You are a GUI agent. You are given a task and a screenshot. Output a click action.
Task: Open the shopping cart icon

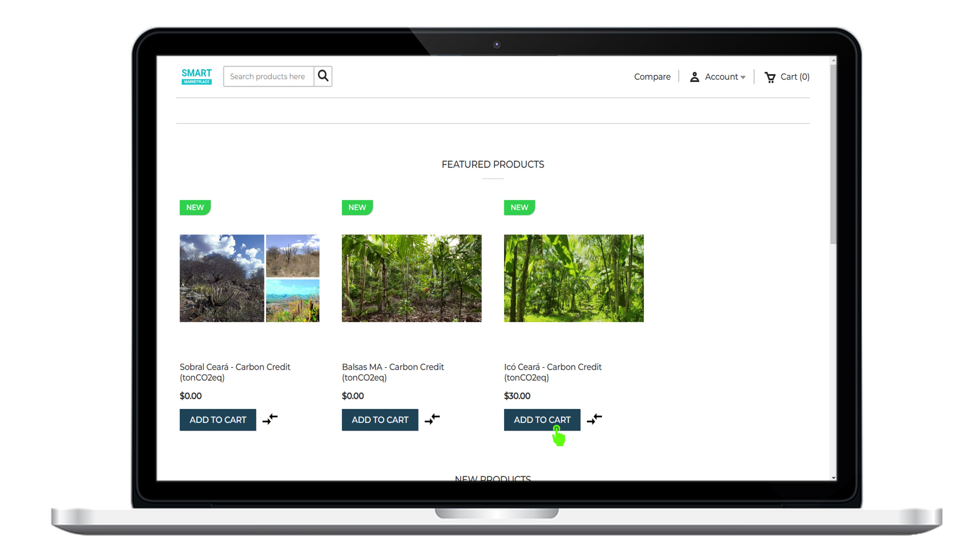pos(770,77)
